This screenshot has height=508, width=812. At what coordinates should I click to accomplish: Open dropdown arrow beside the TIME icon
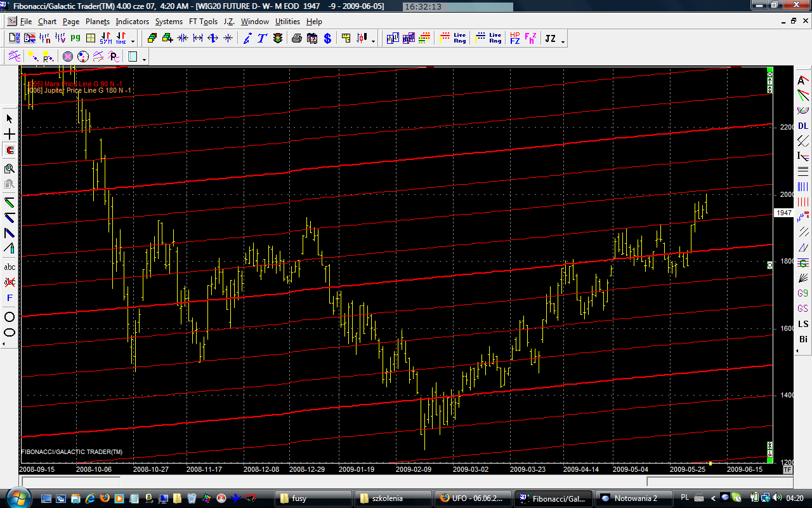click(x=133, y=41)
